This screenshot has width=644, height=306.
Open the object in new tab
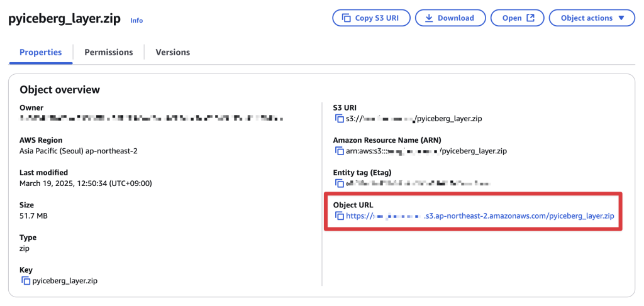(x=518, y=18)
